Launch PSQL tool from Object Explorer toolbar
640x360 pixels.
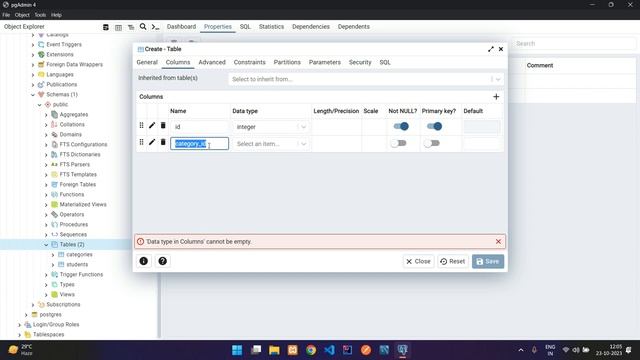[155, 27]
